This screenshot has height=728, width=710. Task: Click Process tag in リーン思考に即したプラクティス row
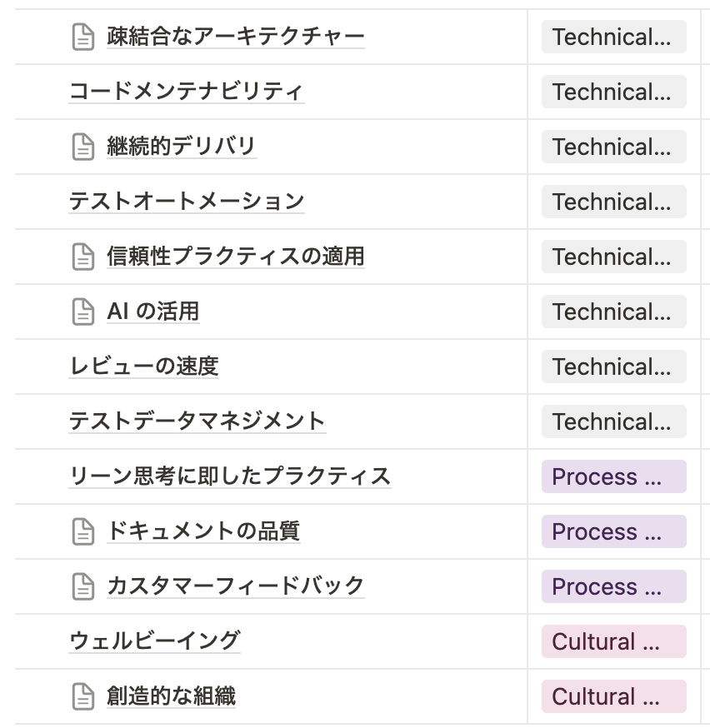pyautogui.click(x=613, y=477)
